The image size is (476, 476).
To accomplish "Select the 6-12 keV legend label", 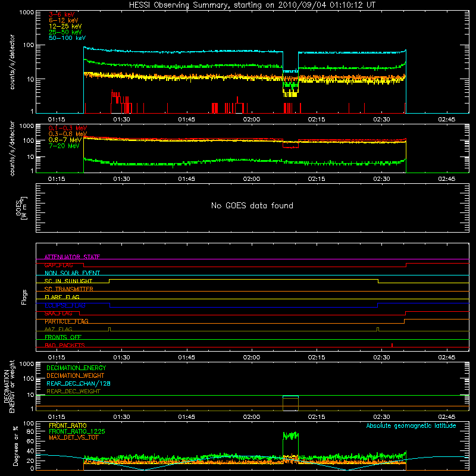I will click(x=64, y=20).
